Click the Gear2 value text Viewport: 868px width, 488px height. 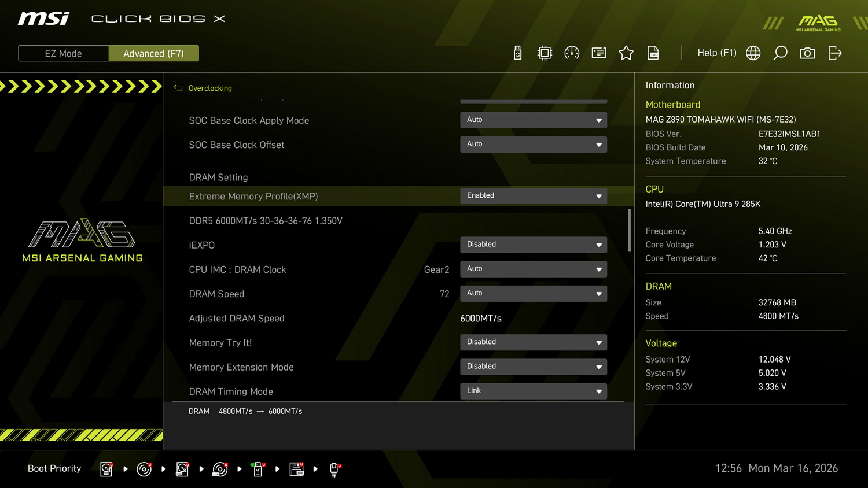coord(436,269)
